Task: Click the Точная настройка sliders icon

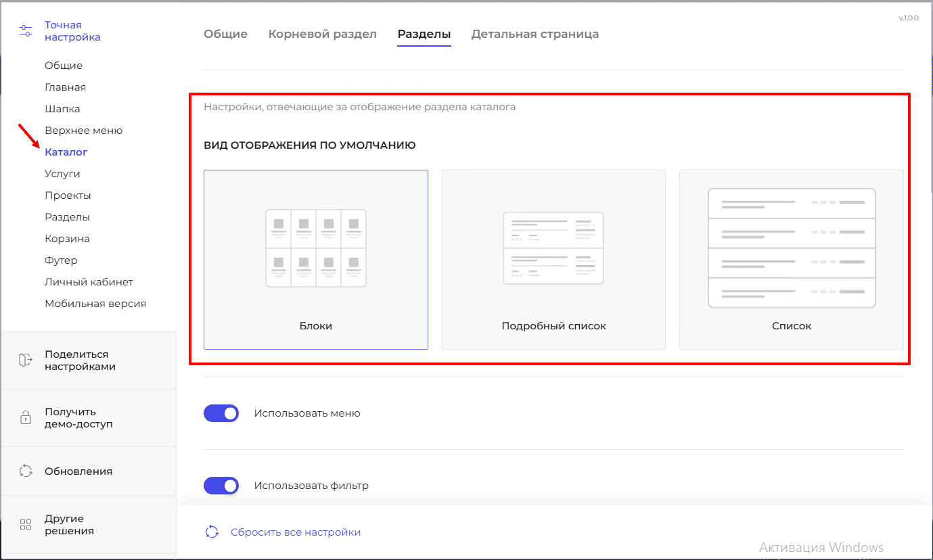Action: pos(26,31)
